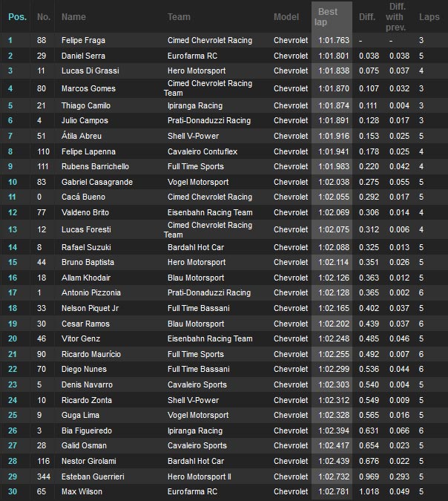This screenshot has width=448, height=501.
Task: Click best lap time 1:01.763
Action: (334, 40)
